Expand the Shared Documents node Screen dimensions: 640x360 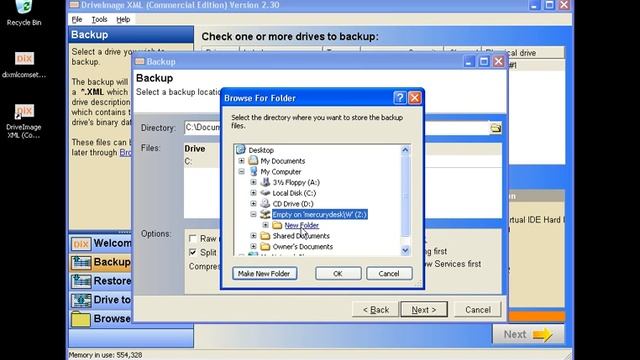pyautogui.click(x=253, y=236)
